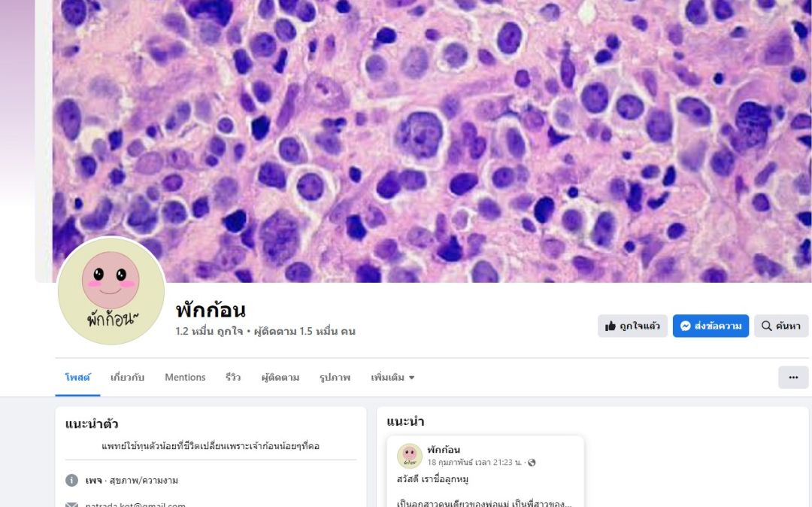Open the Mentions tab
This screenshot has height=507, width=812.
pyautogui.click(x=185, y=378)
